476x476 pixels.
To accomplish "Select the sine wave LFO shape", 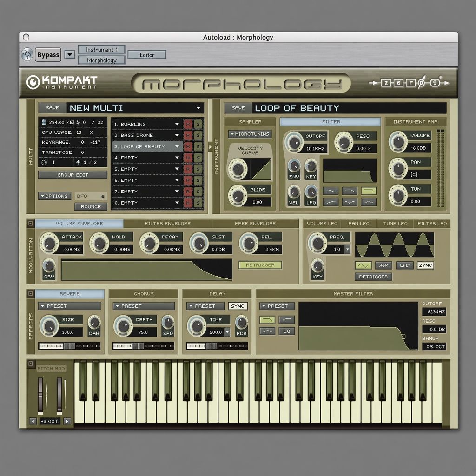I will 364,265.
